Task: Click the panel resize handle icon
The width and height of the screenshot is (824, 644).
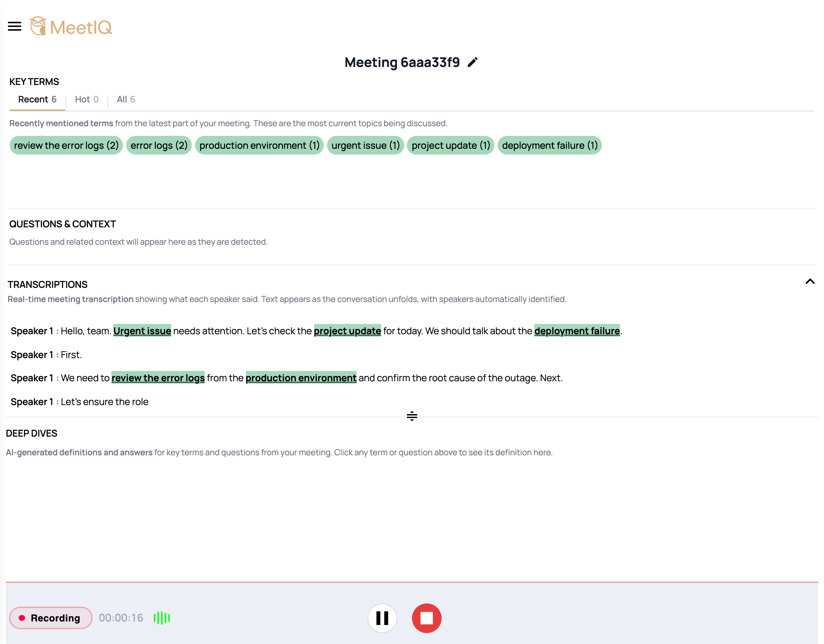Action: coord(412,416)
